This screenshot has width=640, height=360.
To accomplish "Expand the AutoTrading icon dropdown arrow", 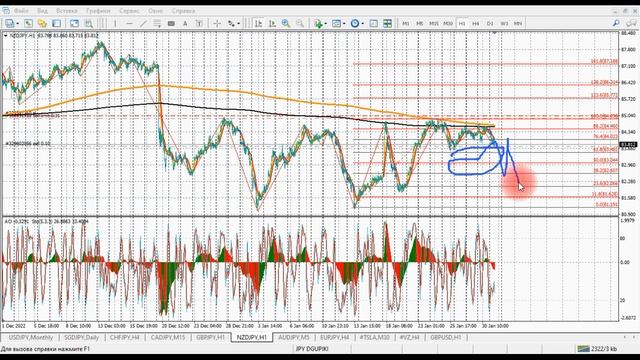I will pyautogui.click(x=326, y=24).
